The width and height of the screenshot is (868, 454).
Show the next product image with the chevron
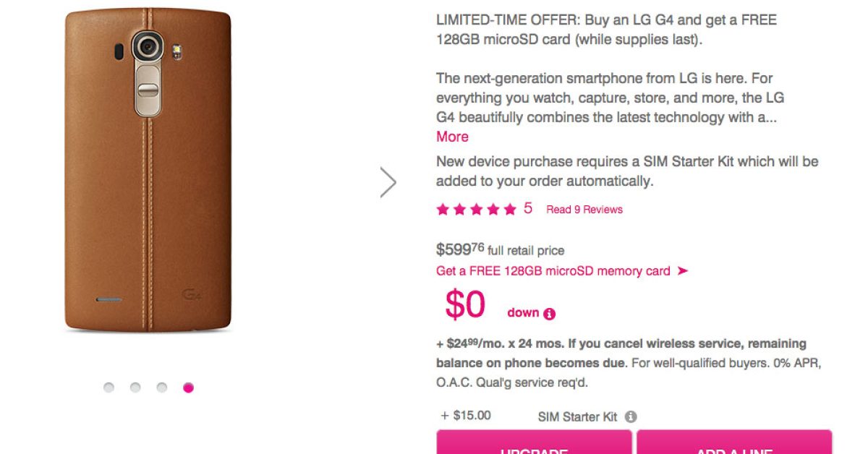click(388, 182)
